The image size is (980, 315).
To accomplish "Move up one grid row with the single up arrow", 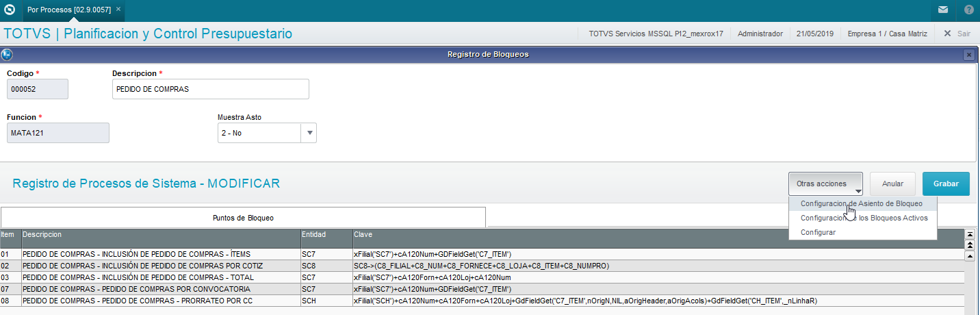I will point(969,256).
